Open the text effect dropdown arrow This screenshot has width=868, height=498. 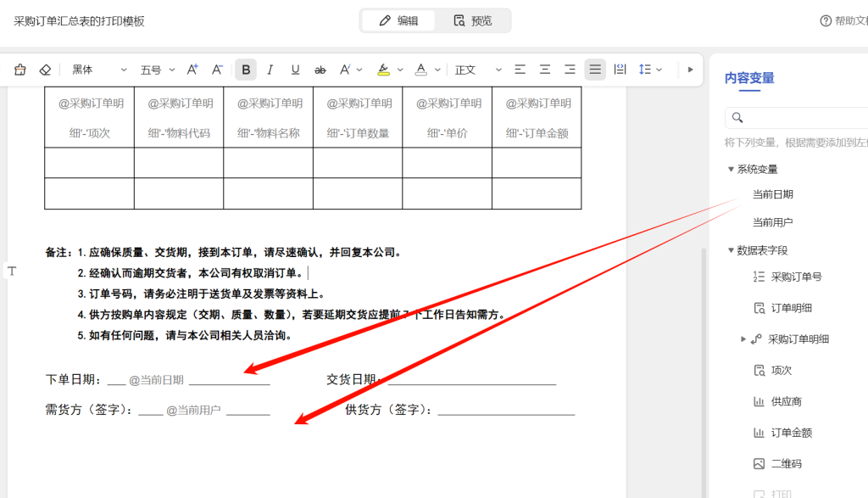[x=359, y=70]
